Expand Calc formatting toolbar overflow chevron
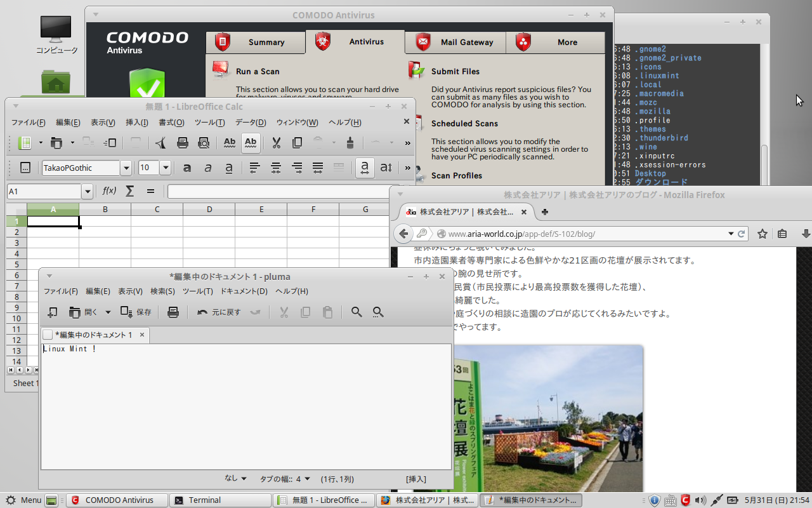 pos(407,168)
